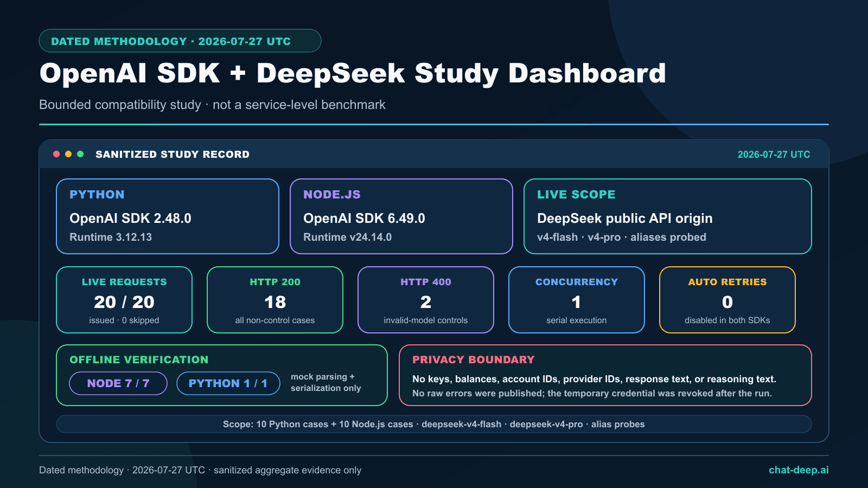The width and height of the screenshot is (868, 488).
Task: Click the OpenAI SDK + DeepSeek Study Dashboard title
Action: pyautogui.click(x=353, y=73)
